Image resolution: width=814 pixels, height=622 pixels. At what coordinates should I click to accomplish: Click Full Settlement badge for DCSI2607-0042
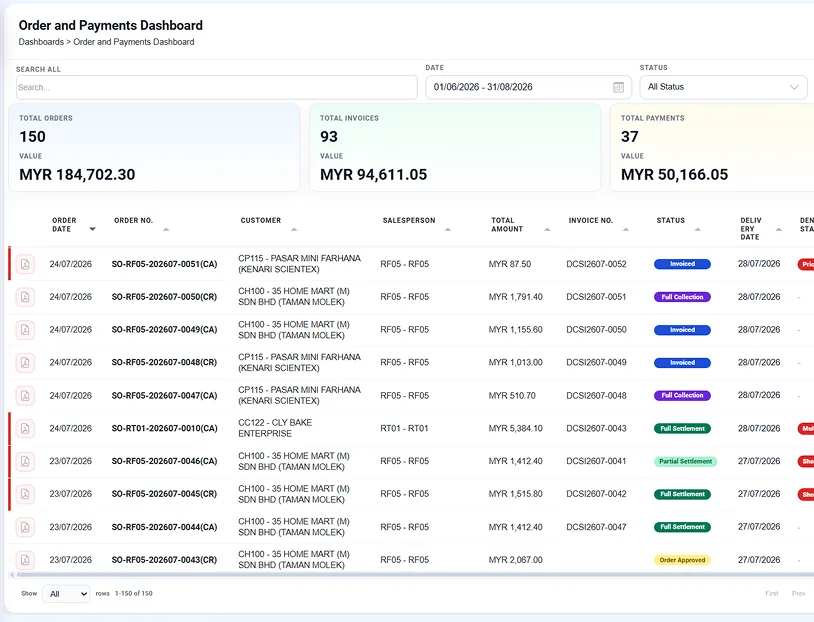click(682, 494)
